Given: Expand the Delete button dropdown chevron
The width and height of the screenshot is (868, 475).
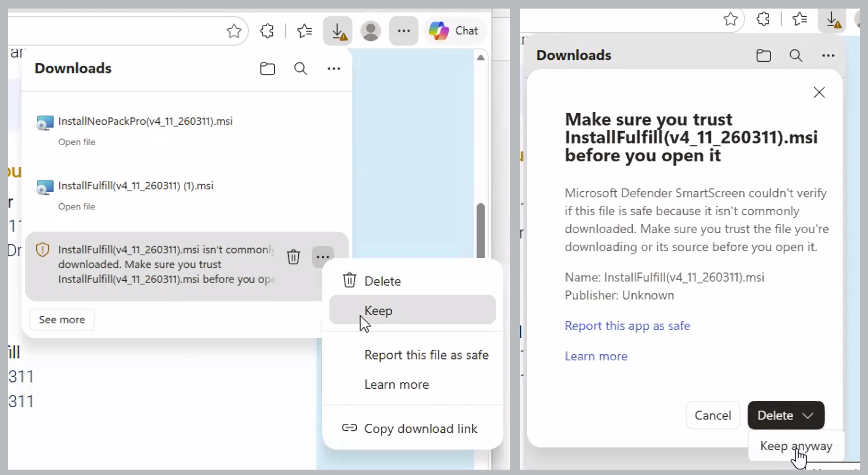Looking at the screenshot, I should tap(808, 415).
